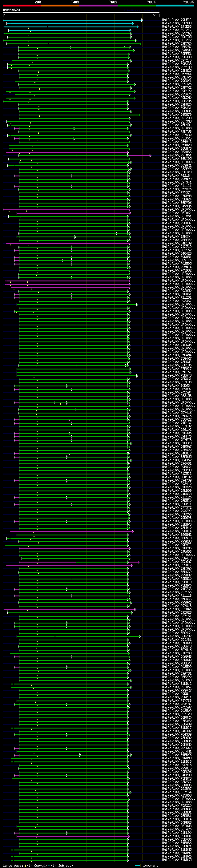
Task: Click the UniRef100_Q45W79 entry
Action: [177, 115]
